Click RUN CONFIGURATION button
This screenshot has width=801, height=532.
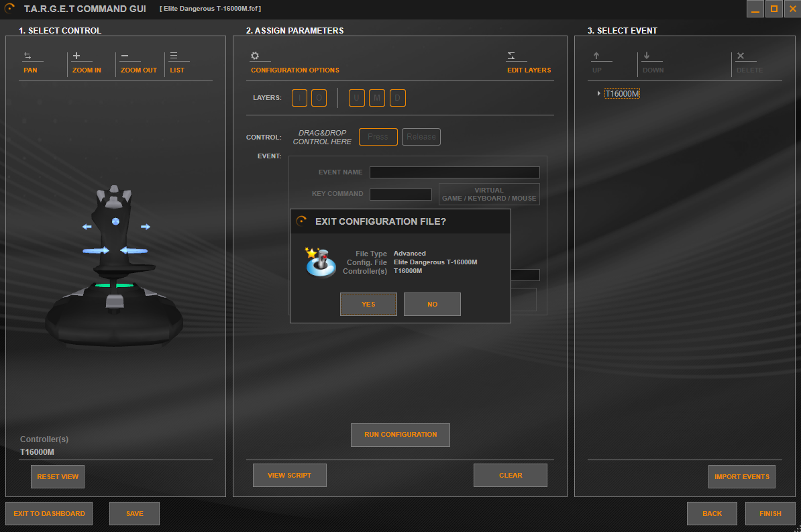tap(400, 435)
